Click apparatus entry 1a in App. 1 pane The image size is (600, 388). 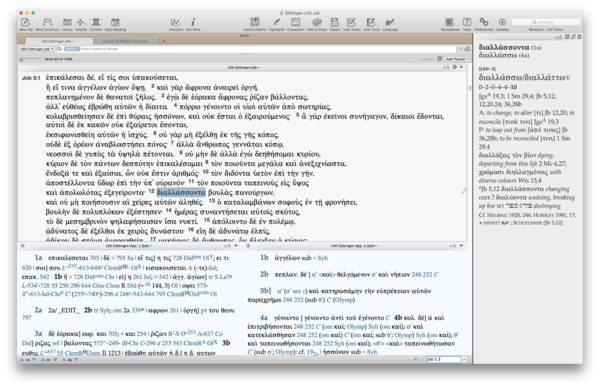[x=38, y=258]
